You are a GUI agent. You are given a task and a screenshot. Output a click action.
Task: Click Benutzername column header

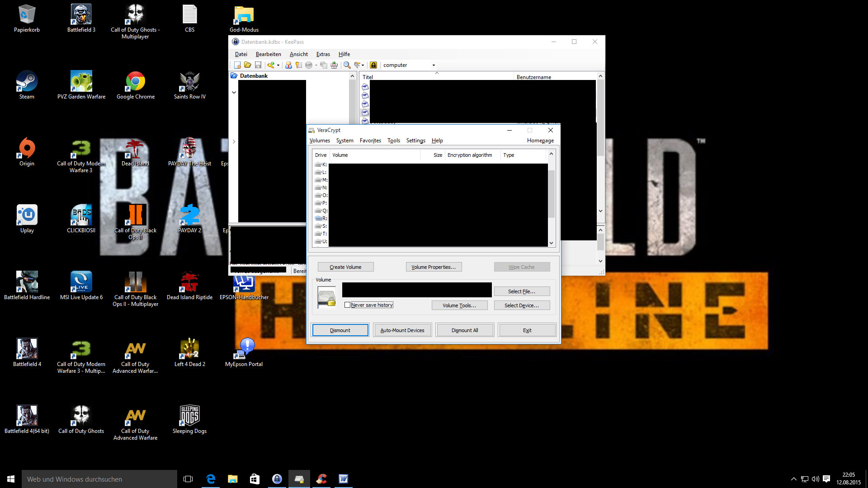[x=533, y=77]
